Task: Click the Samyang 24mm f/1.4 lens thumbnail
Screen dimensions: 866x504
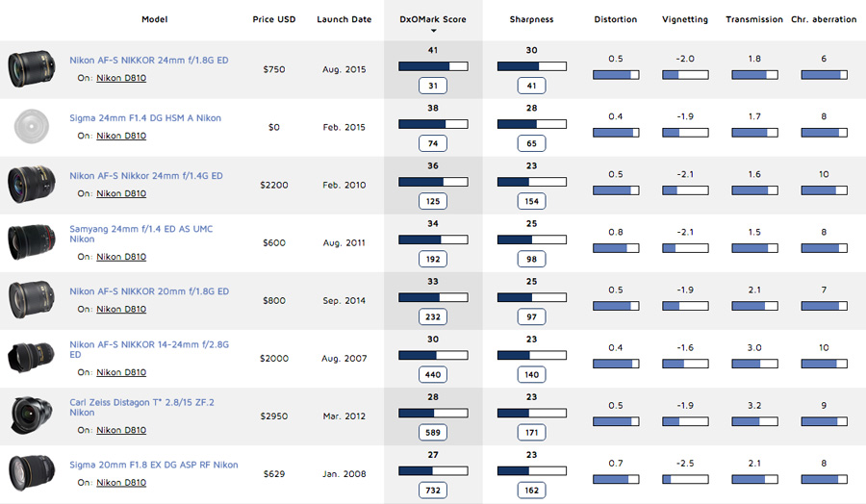Action: click(x=32, y=242)
